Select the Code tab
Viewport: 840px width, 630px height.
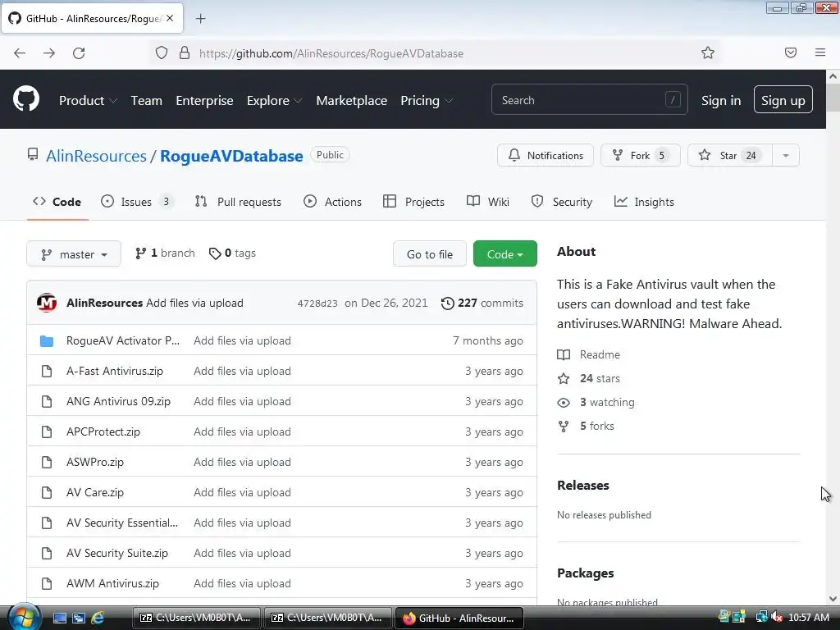tap(57, 202)
